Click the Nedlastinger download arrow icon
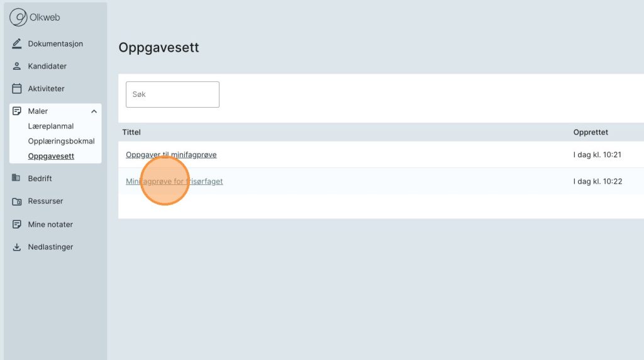The width and height of the screenshot is (644, 360). [x=17, y=247]
